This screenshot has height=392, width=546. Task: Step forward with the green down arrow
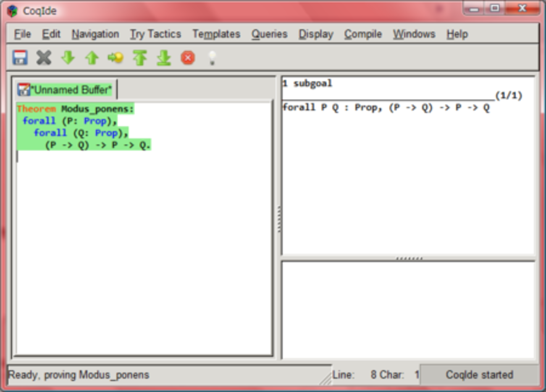(x=68, y=58)
